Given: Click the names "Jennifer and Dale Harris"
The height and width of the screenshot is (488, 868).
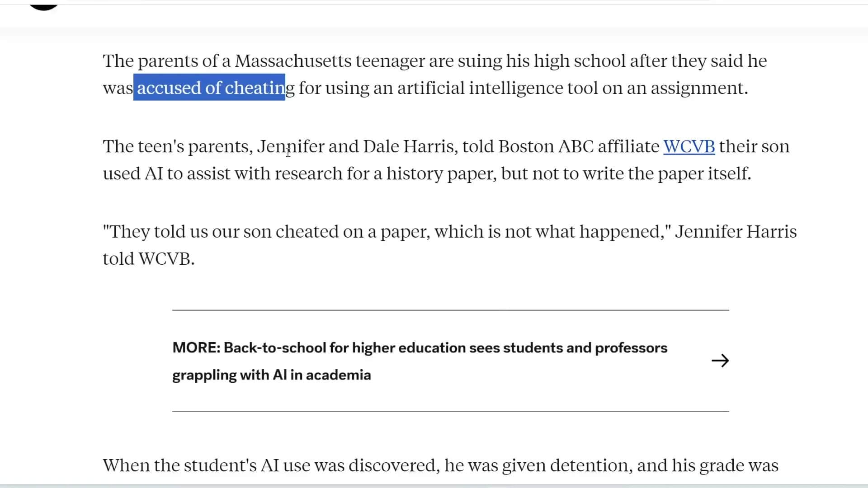Looking at the screenshot, I should (355, 146).
